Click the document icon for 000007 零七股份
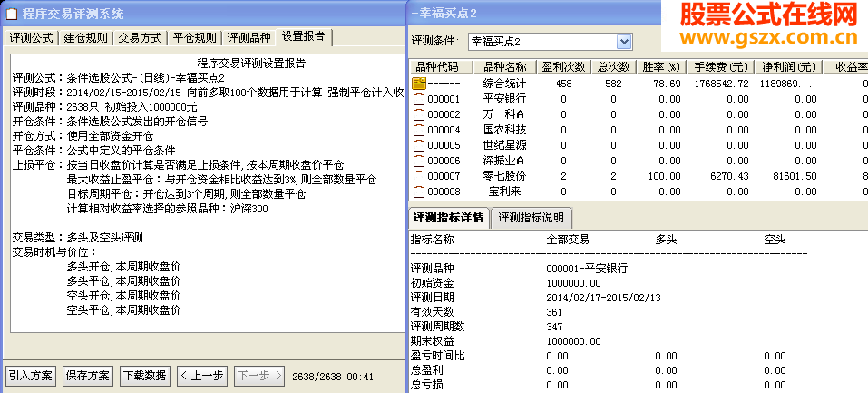Viewport: 868px width, 393px height. [x=419, y=176]
